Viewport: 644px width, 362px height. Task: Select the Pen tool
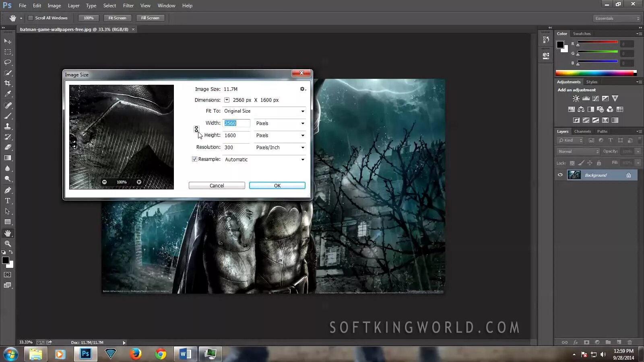8,190
